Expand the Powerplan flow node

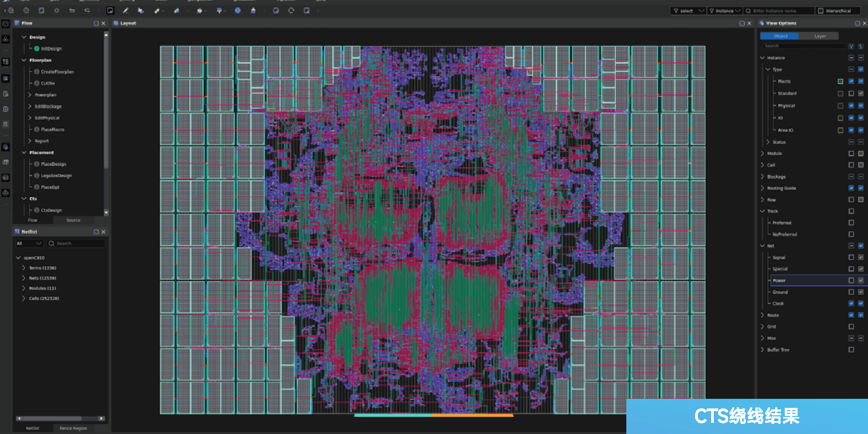[x=29, y=95]
